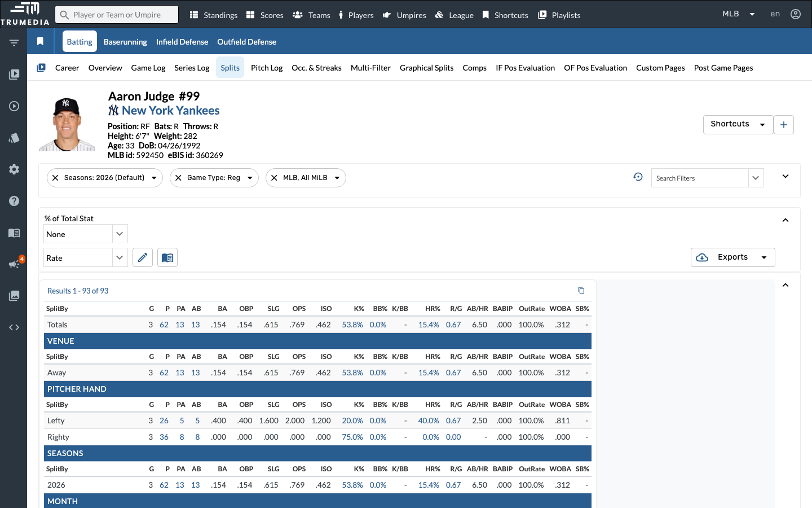Remove the Game Type Reg filter
This screenshot has height=508, width=812.
178,178
